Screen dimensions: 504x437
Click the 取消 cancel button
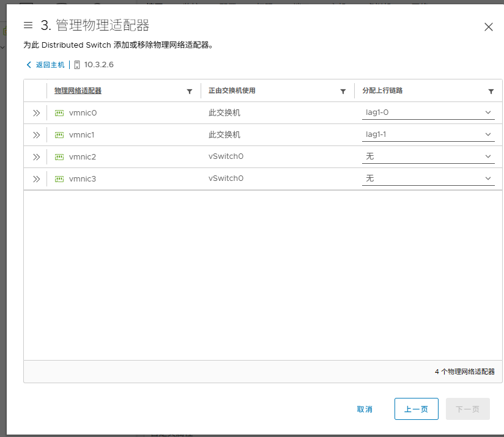pyautogui.click(x=365, y=409)
